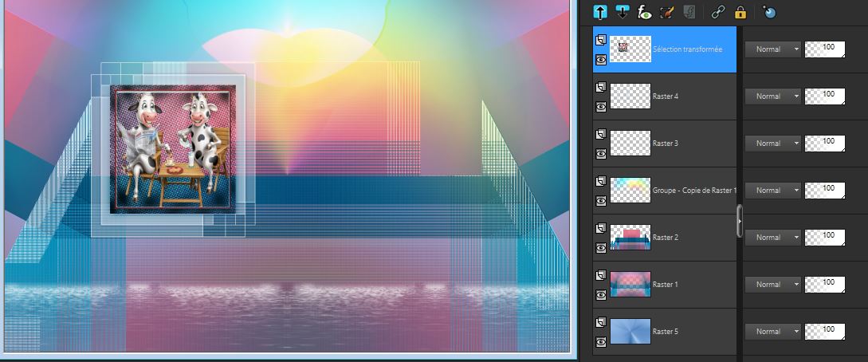The height and width of the screenshot is (362, 868).
Task: Open blend mode dropdown for Groupe - Copie de Raster 1
Action: pyautogui.click(x=773, y=191)
